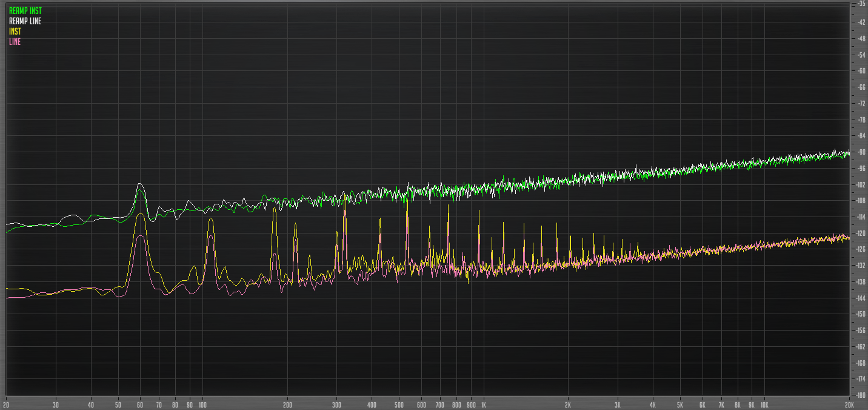Image resolution: width=868 pixels, height=410 pixels.
Task: Toggle visibility of the green REAMP INST trace
Action: [24, 10]
